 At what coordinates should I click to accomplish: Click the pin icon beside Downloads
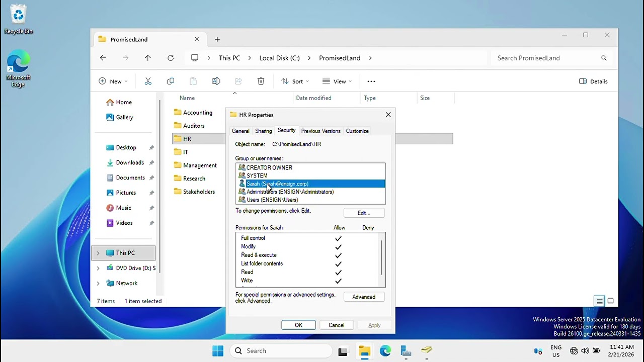[151, 163]
